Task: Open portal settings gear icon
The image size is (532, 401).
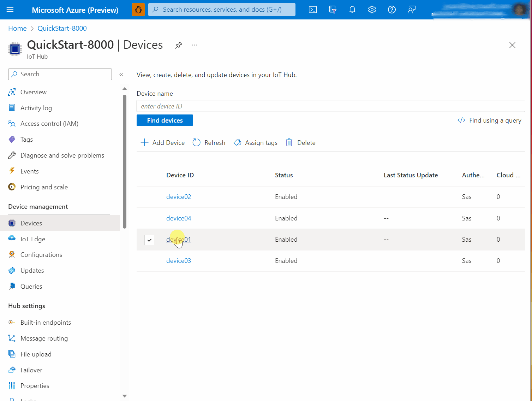Action: point(372,10)
